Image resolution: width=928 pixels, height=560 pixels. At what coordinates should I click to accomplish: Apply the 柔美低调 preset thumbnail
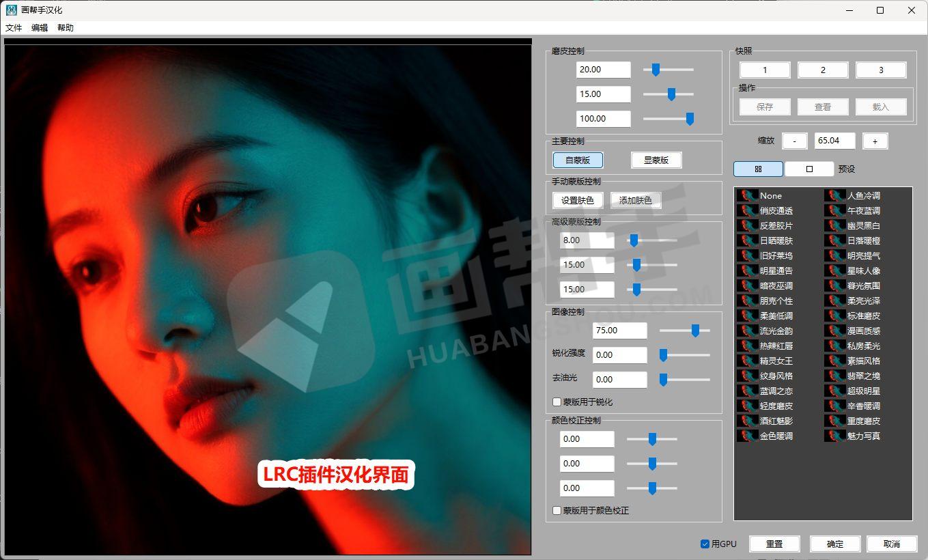coord(748,316)
